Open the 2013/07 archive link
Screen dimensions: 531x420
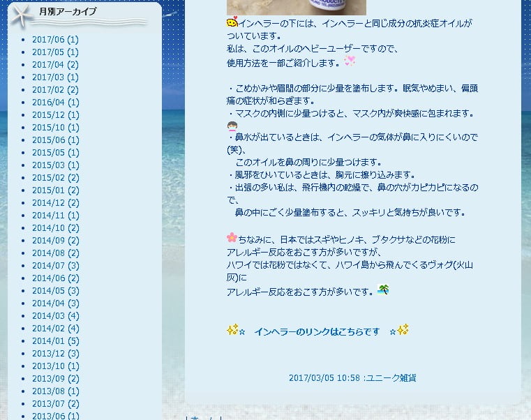(x=56, y=403)
